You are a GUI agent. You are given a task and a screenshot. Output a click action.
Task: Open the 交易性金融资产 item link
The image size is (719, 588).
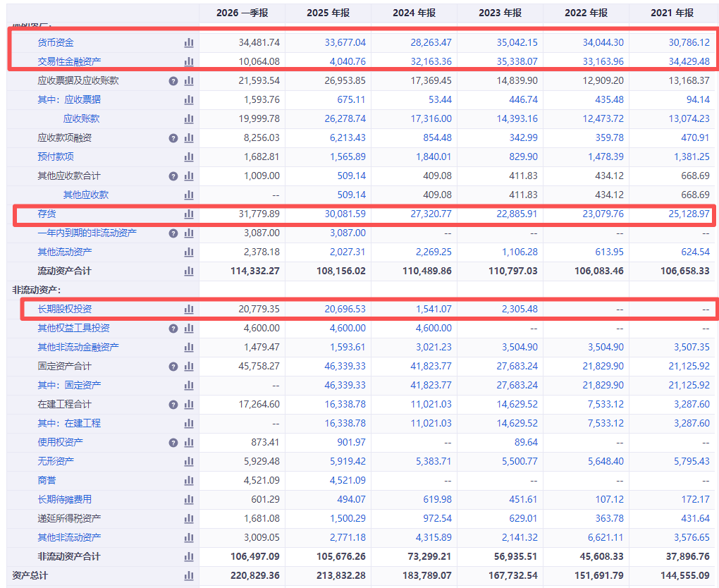(x=69, y=61)
